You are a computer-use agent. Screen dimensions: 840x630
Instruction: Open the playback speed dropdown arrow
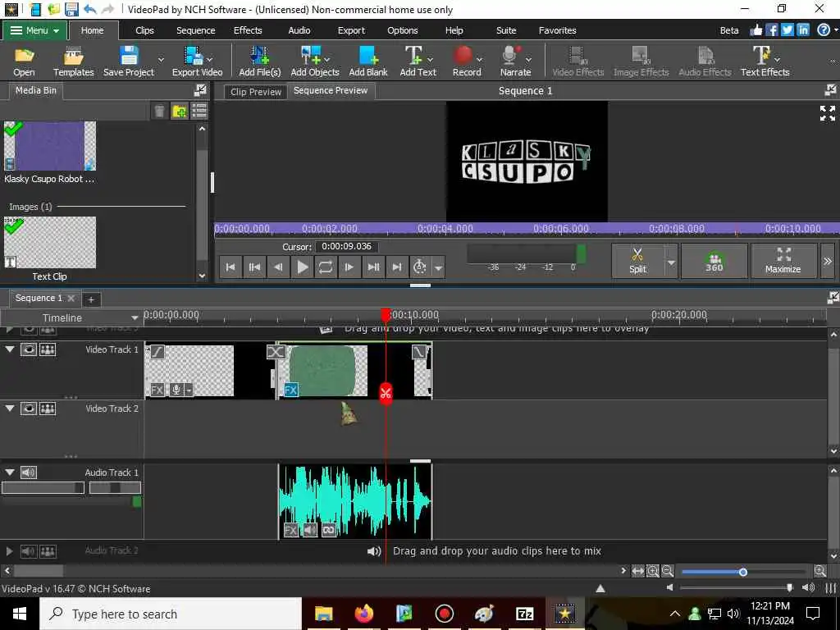(438, 267)
